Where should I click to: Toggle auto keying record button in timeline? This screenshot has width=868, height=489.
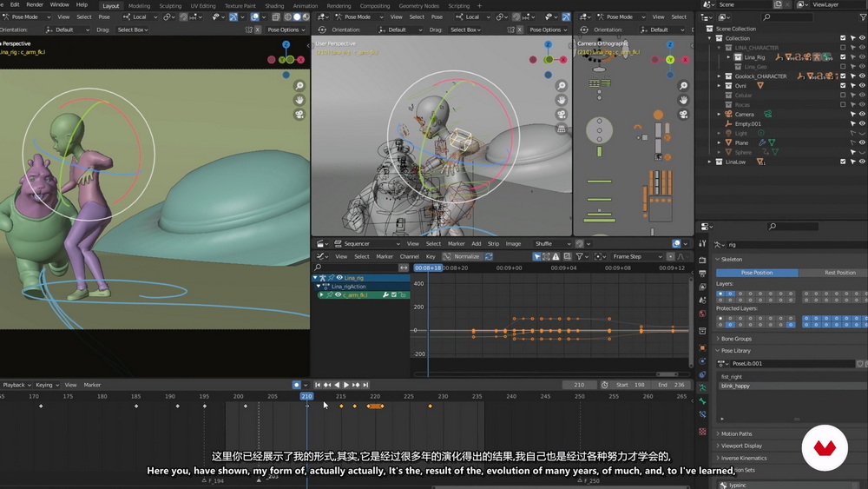pyautogui.click(x=297, y=385)
